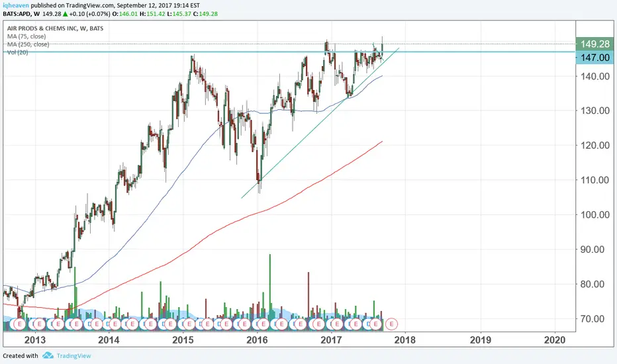Click the 'O:146.01' open value
The width and height of the screenshot is (617, 364).
(x=126, y=14)
